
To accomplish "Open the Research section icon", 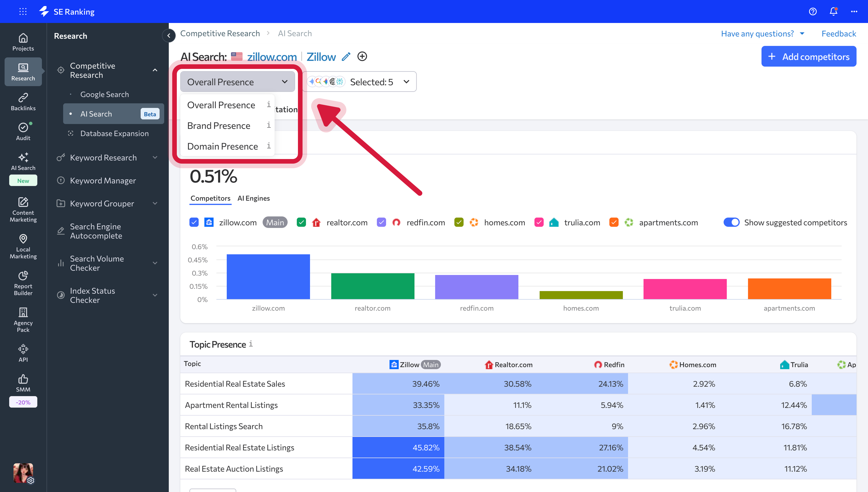I will click(23, 72).
